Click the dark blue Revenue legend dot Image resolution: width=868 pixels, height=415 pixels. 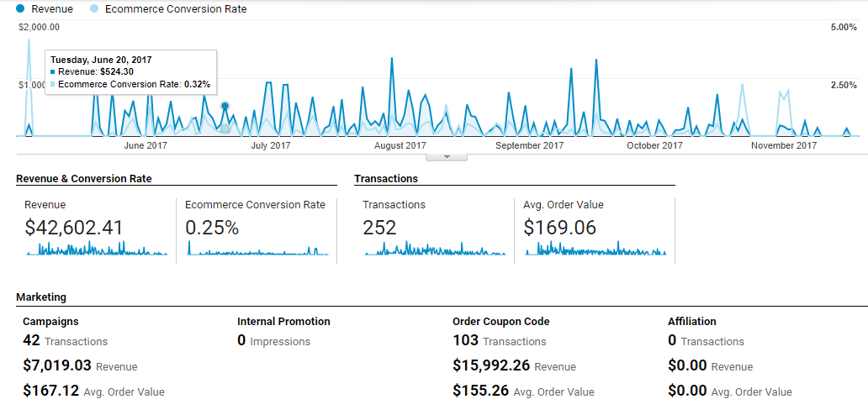[20, 9]
